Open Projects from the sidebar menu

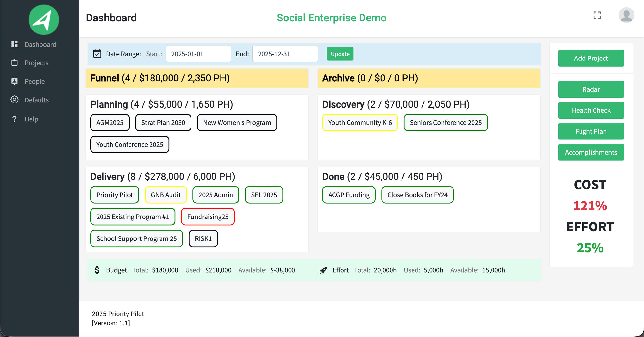(x=36, y=63)
